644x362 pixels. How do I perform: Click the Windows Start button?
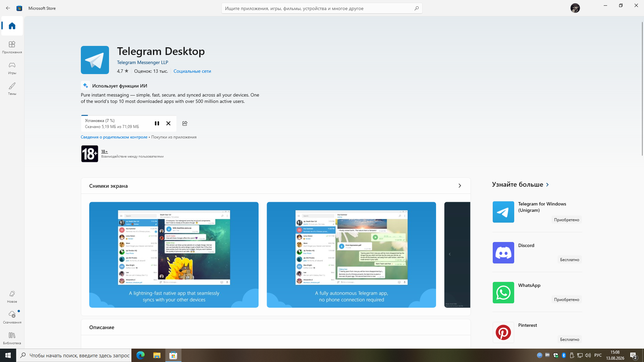(8, 355)
